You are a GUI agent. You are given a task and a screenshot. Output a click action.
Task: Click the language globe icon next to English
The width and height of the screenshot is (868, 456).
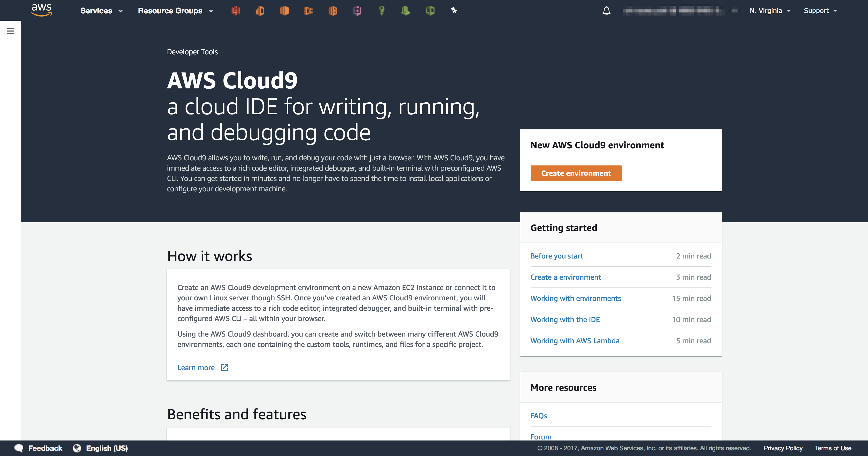tap(77, 448)
